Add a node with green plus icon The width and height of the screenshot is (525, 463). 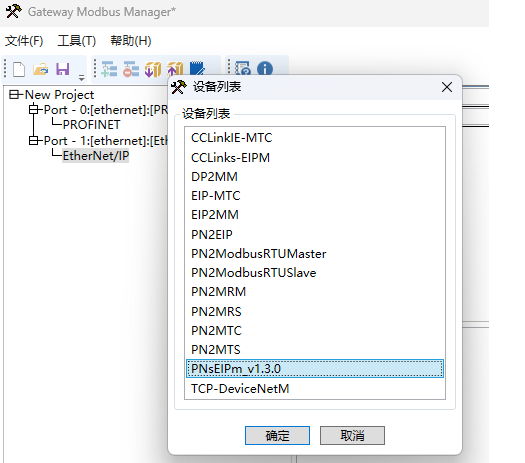point(109,69)
